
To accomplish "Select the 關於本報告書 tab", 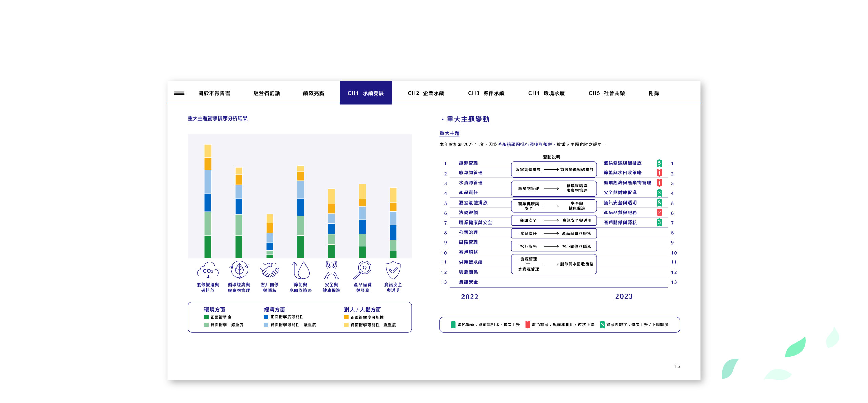I will 214,93.
